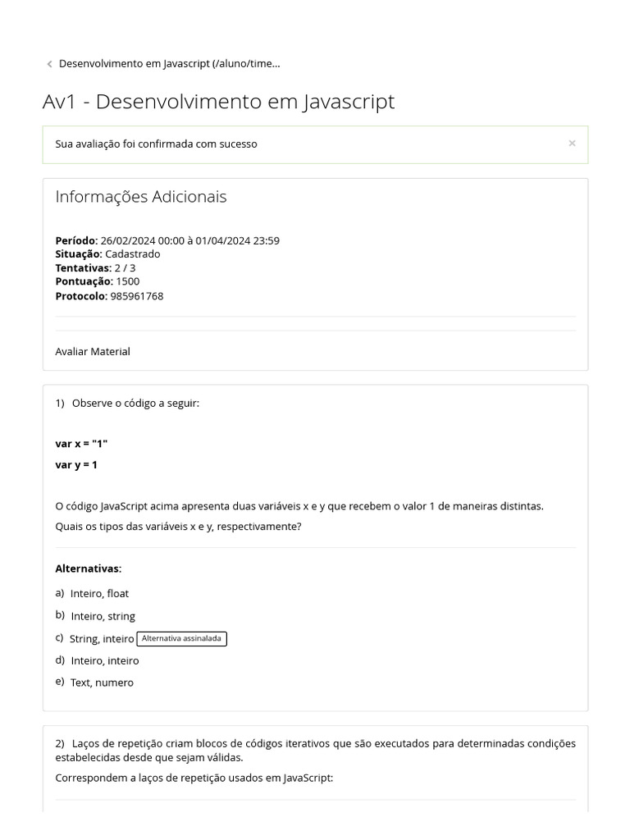Click the Informações Adicionais heading
The height and width of the screenshot is (840, 630).
(x=141, y=197)
